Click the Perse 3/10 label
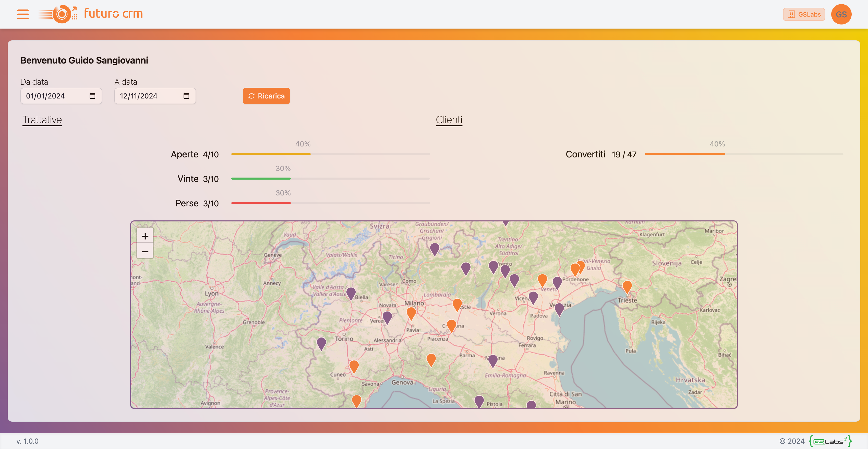Screen dimensions: 868x449 [x=197, y=203]
